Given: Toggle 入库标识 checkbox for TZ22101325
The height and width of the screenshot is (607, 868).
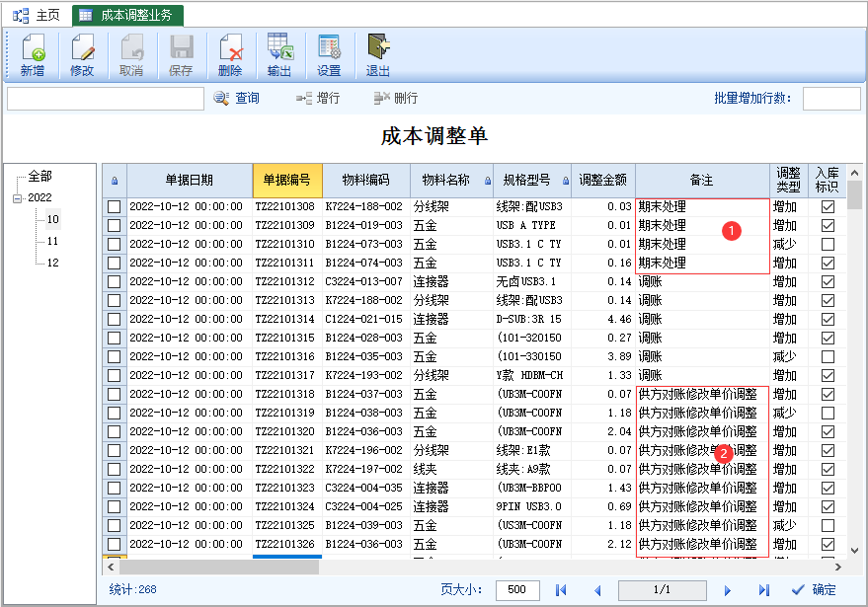Looking at the screenshot, I should (x=828, y=526).
